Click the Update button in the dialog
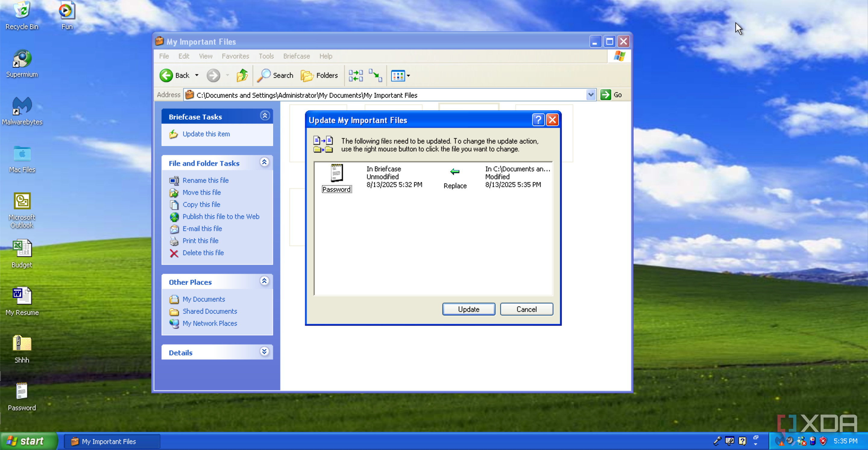 468,309
